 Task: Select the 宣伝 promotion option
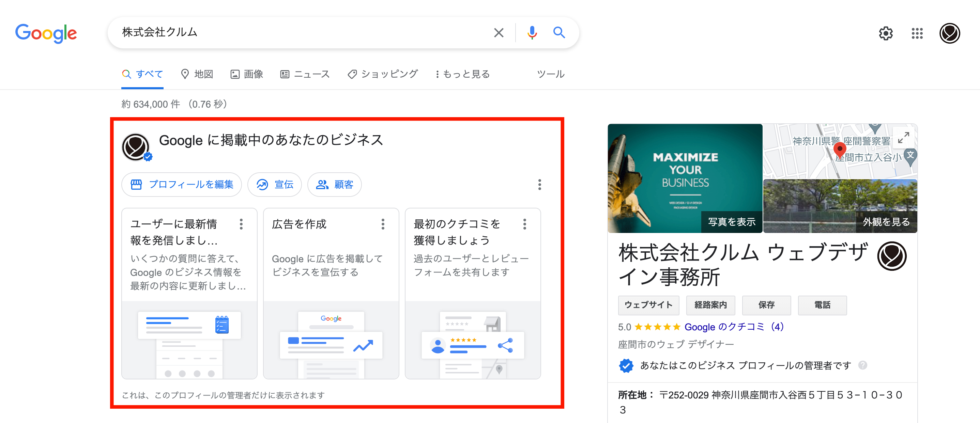coord(275,185)
